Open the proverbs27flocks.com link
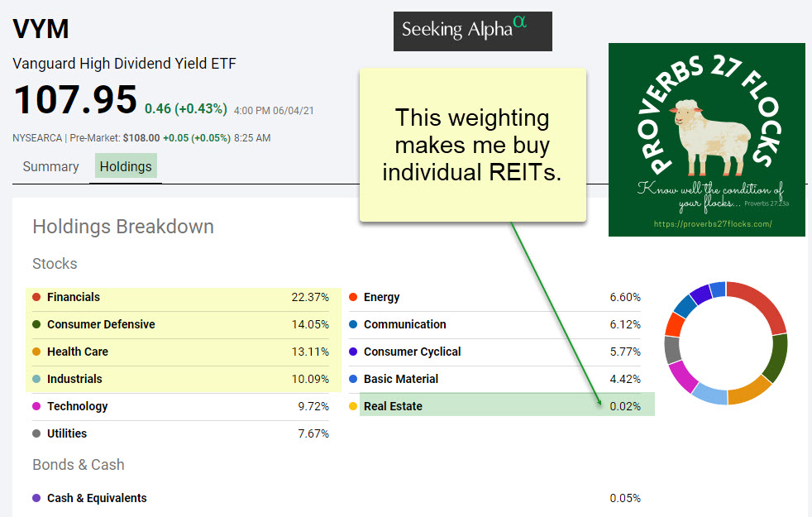Screen dimensions: 812x517 coord(712,224)
